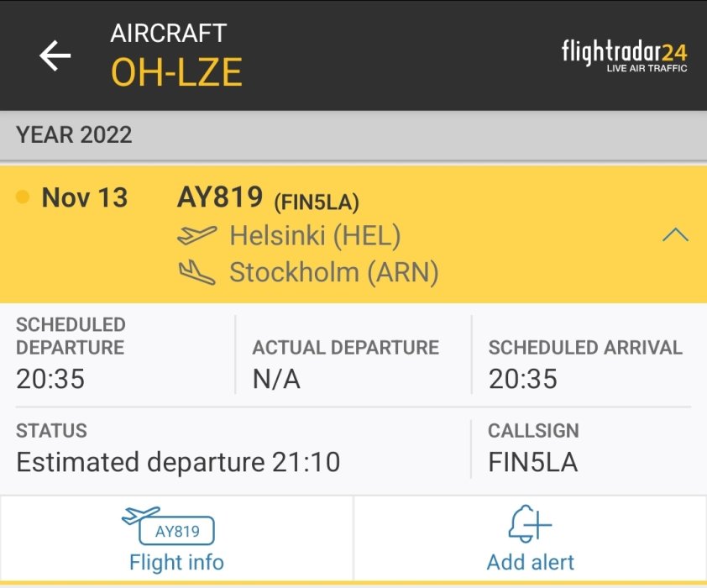Go back using the left arrow
707x588 pixels.
[x=55, y=56]
